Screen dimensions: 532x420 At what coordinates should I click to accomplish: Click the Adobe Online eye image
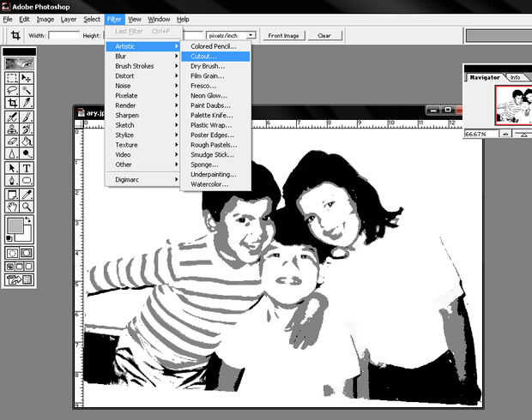click(20, 63)
